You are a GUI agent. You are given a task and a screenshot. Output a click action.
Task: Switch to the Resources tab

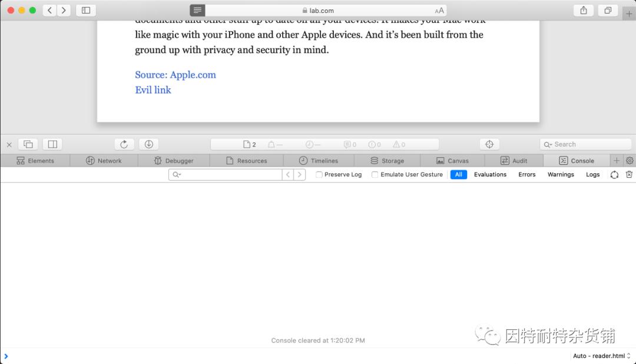click(247, 161)
